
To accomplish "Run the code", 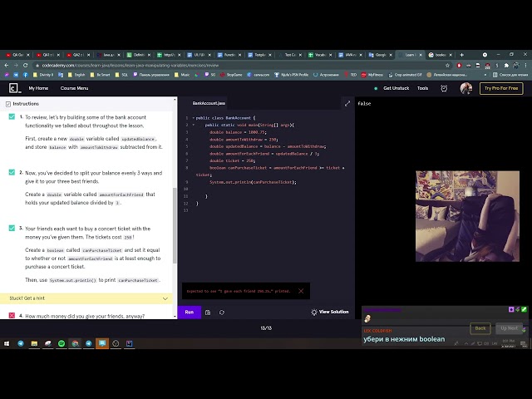I will point(190,313).
